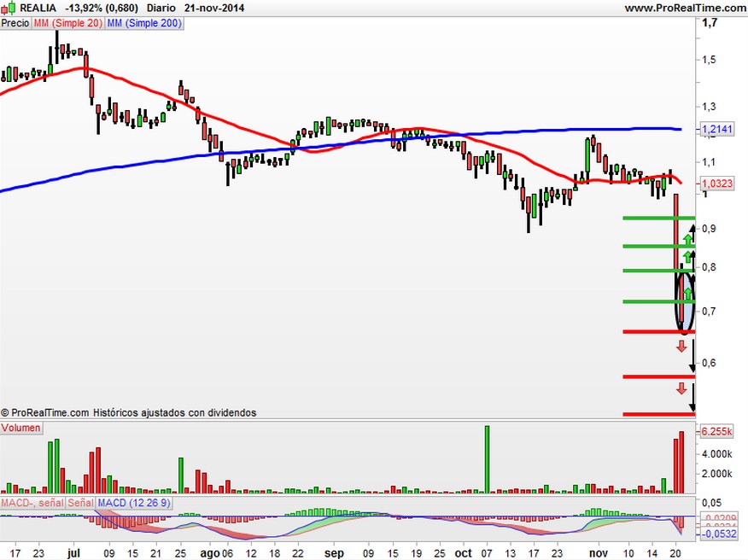748x560 pixels.
Task: Select the MACD-, señal label
Action: (32, 503)
